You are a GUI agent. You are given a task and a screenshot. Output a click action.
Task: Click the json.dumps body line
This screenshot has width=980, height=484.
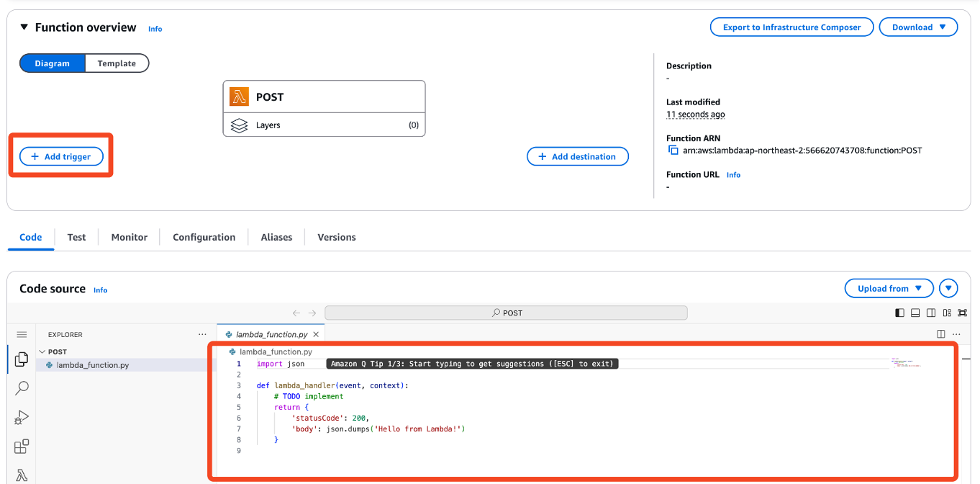click(x=378, y=429)
